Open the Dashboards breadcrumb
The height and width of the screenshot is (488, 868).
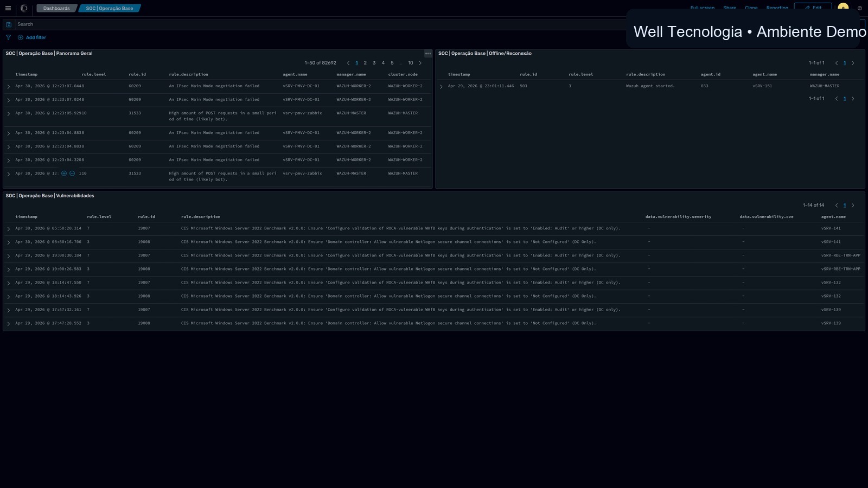(56, 8)
